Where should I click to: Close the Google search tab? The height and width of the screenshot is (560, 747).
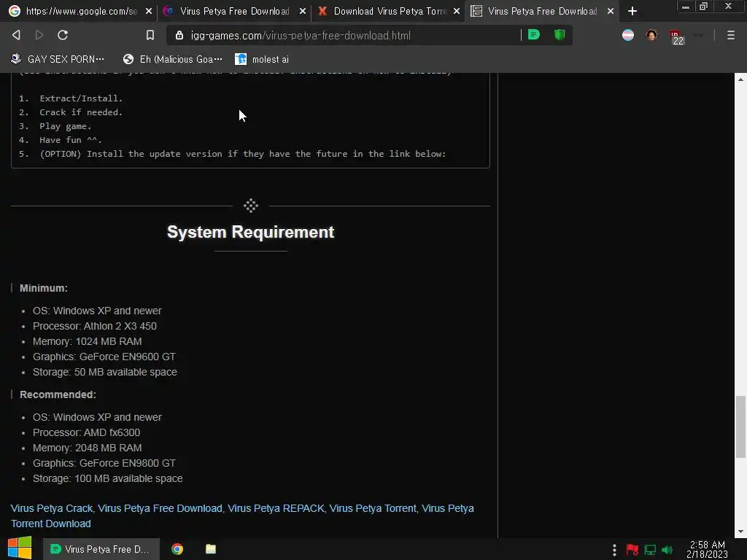149,11
